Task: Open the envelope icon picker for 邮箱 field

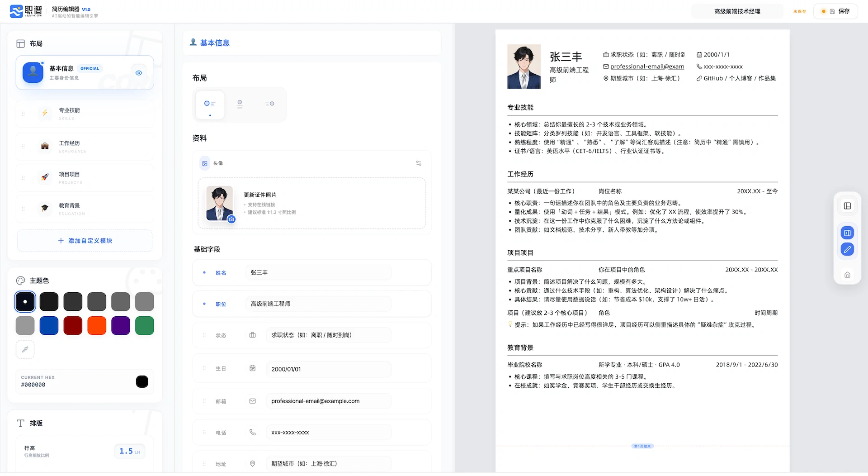Action: 253,401
